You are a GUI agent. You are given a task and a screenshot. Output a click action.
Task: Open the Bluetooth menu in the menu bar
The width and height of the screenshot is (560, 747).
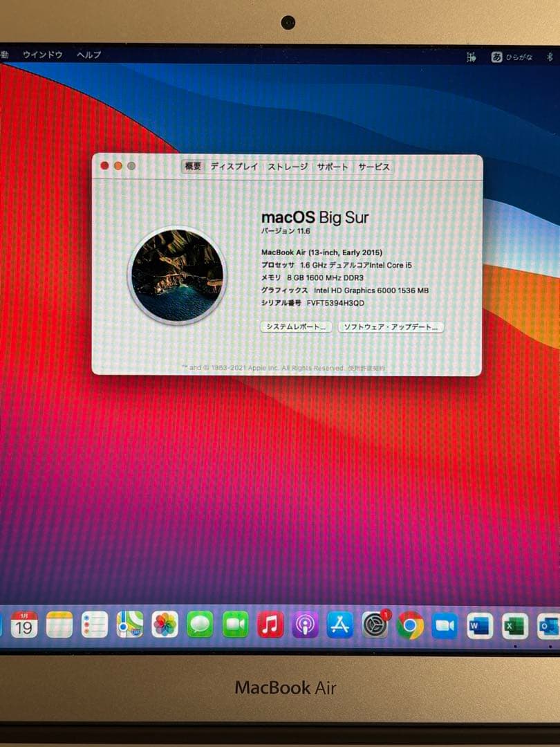548,57
